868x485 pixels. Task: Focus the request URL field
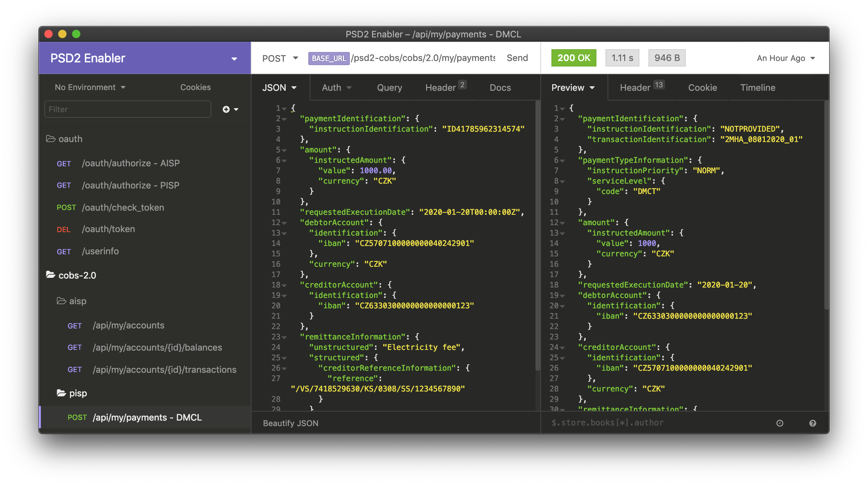click(x=402, y=58)
